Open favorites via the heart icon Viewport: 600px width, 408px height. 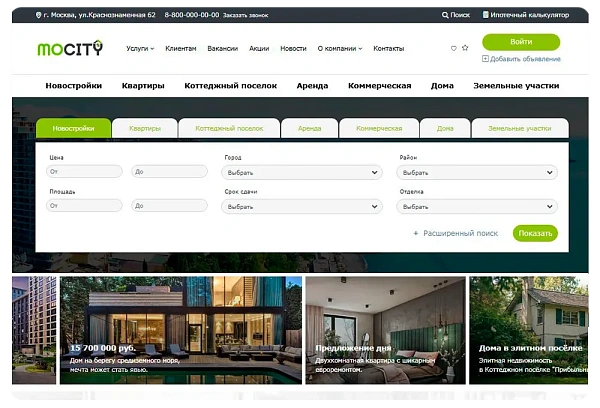tap(454, 48)
